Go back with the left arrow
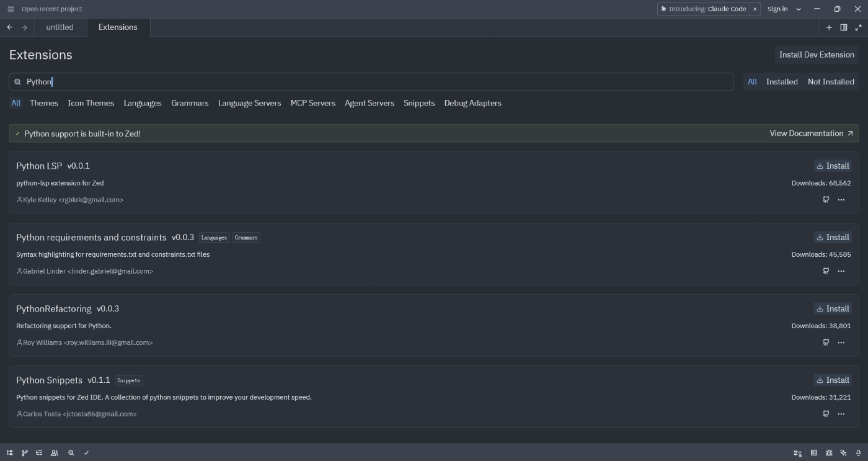 click(x=10, y=27)
